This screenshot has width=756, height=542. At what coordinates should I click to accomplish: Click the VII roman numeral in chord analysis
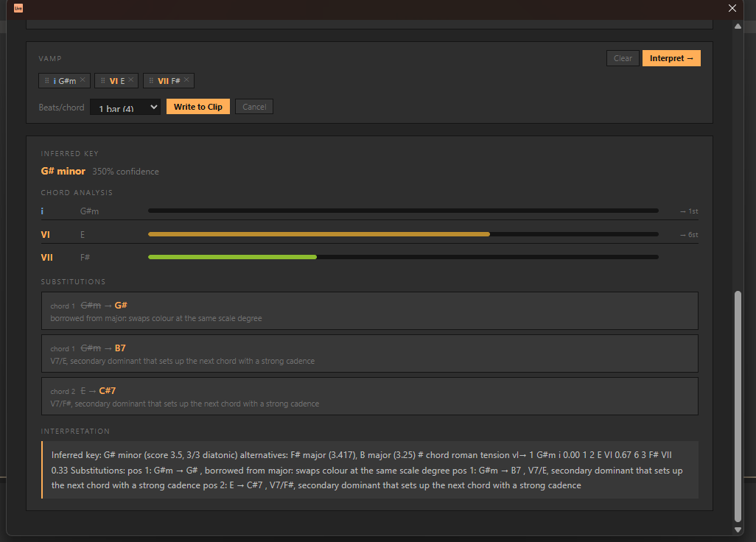click(x=46, y=257)
